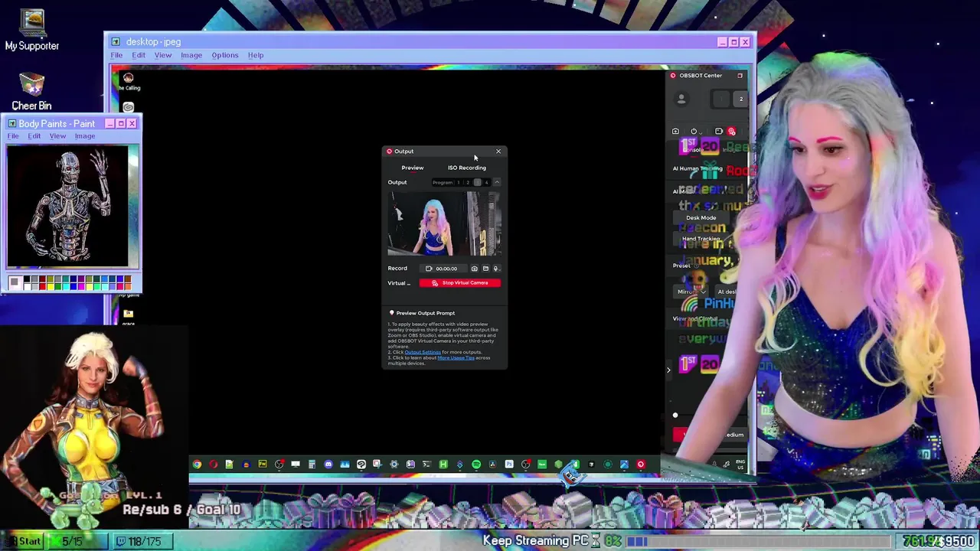This screenshot has width=980, height=551.
Task: Click Stop Virtual Camera
Action: point(459,283)
